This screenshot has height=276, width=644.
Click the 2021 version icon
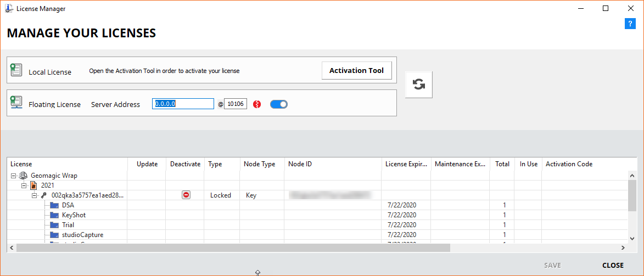click(33, 185)
